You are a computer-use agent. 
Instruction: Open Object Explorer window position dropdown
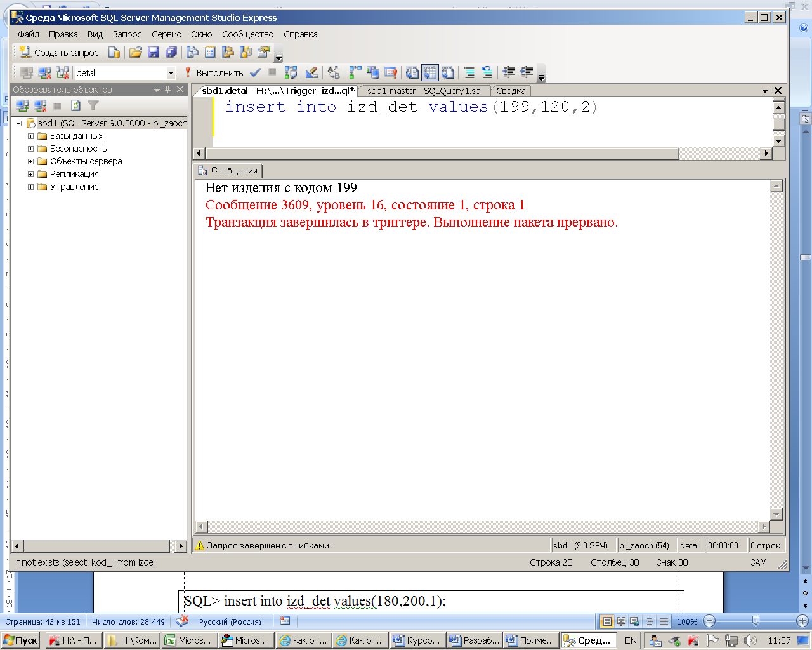pyautogui.click(x=156, y=90)
